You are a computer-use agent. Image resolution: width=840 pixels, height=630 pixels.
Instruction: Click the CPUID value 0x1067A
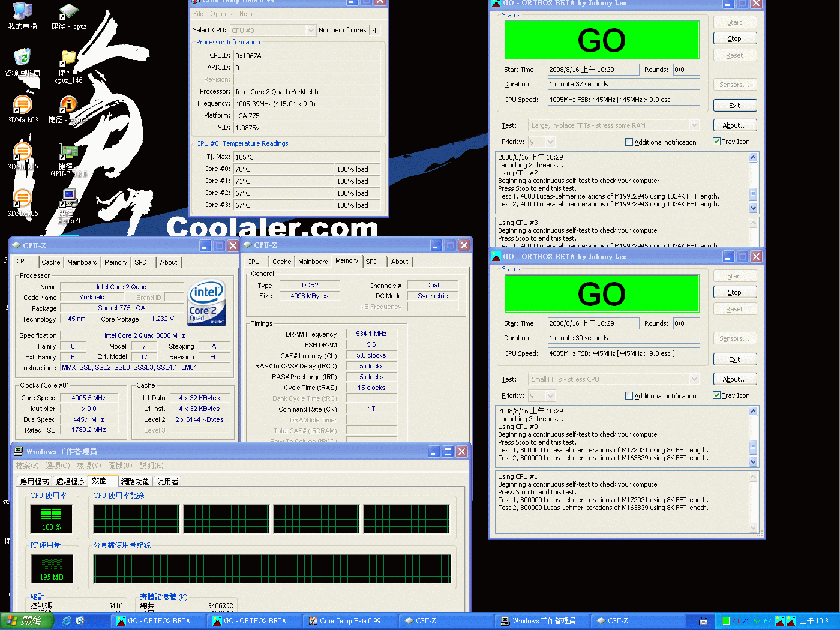pos(307,56)
